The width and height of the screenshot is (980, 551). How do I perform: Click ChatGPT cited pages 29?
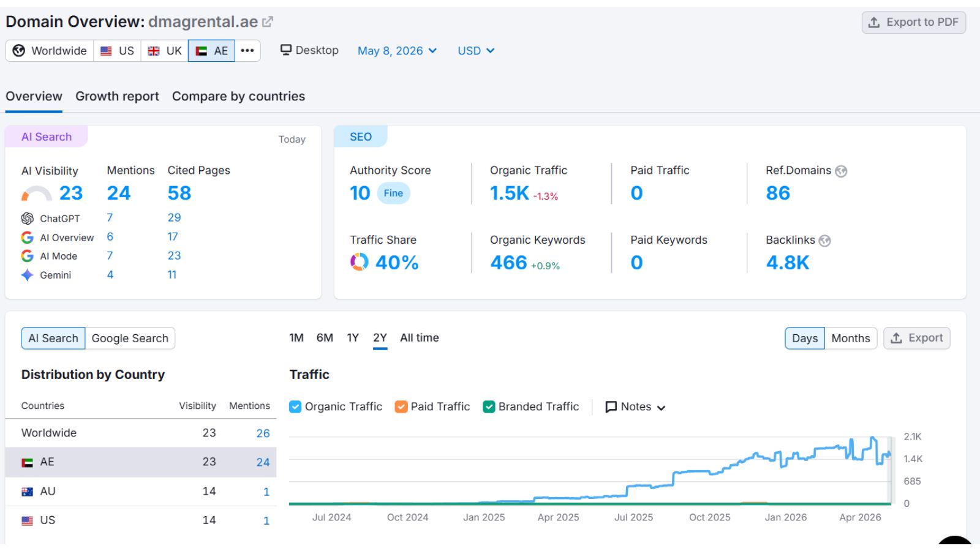click(x=175, y=218)
